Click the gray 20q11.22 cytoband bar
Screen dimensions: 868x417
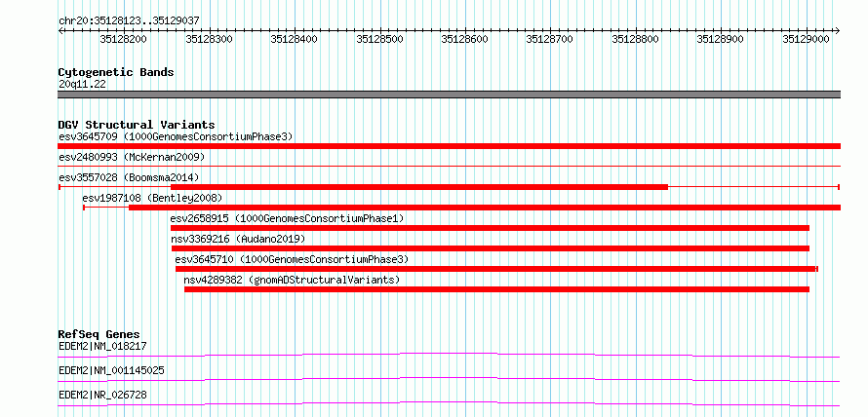pyautogui.click(x=449, y=95)
